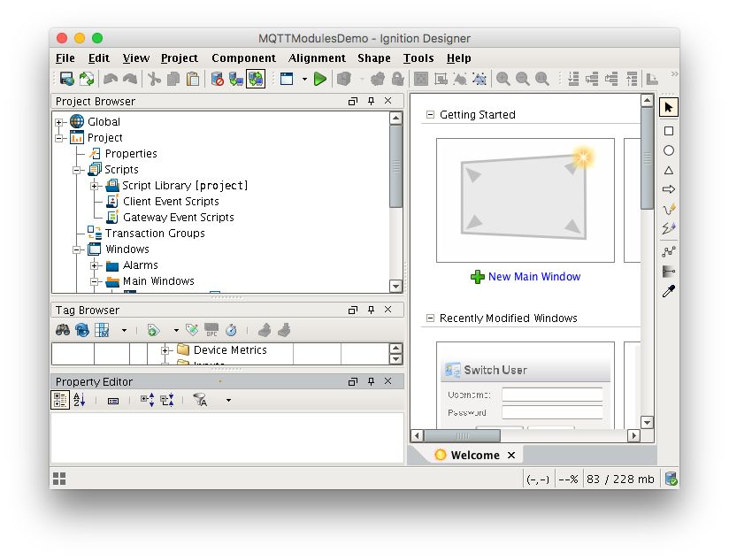Screen dimensions: 729x560
Task: Open the property filter dropdown arrow
Action: click(228, 400)
